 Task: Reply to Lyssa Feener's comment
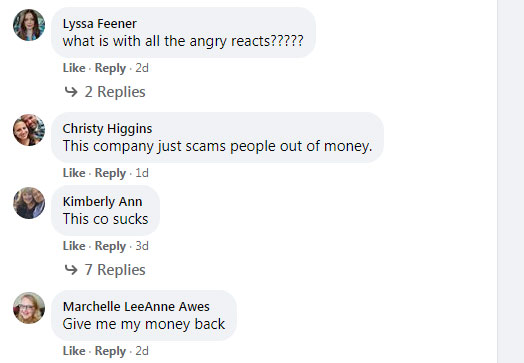tap(110, 68)
